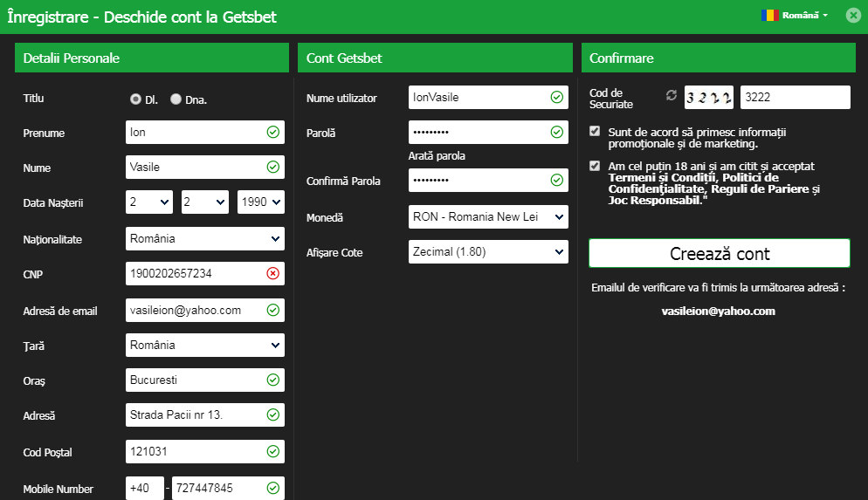The height and width of the screenshot is (500, 868).
Task: Click the checkmark icon in Nume utilizator field
Action: point(557,98)
